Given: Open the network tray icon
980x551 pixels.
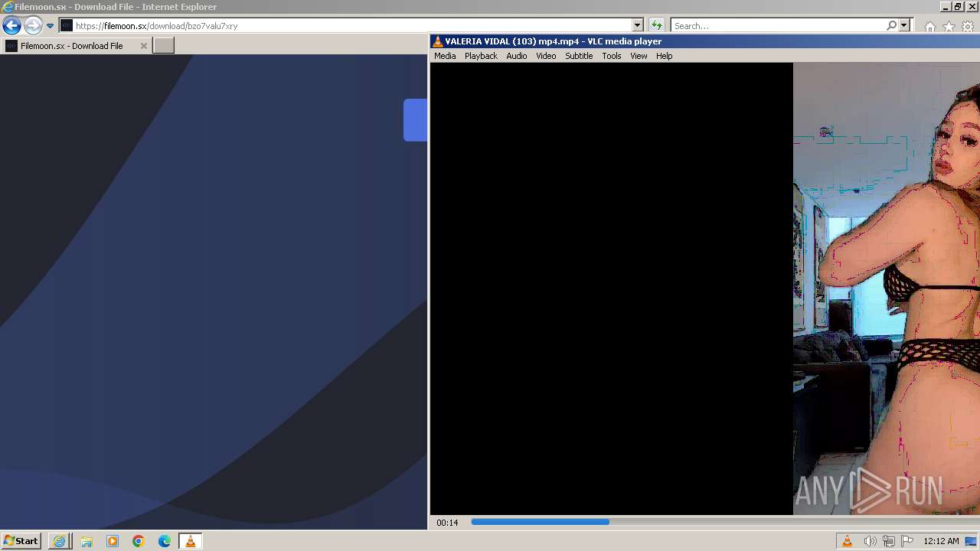Looking at the screenshot, I should point(889,541).
